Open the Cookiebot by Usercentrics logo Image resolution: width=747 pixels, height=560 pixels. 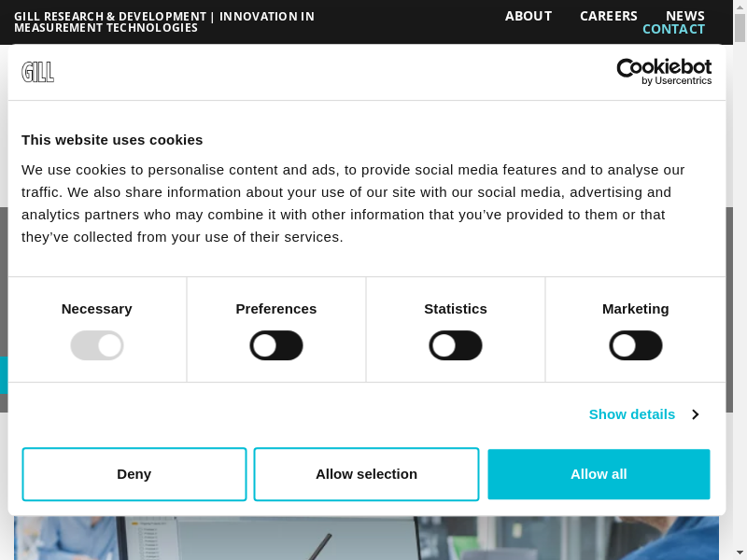coord(664,72)
